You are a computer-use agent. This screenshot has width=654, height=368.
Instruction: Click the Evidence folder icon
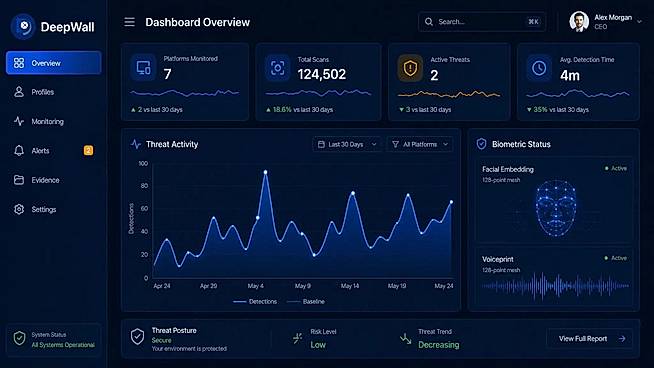pyautogui.click(x=19, y=180)
